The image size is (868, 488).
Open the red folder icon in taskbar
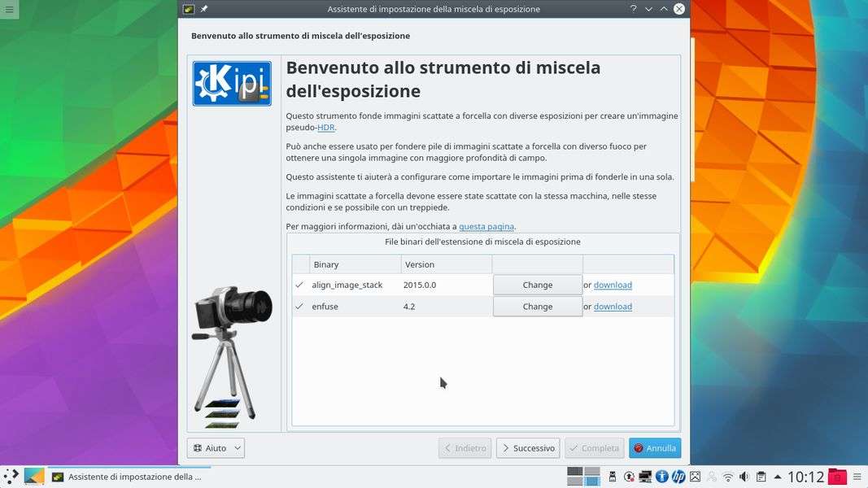[837, 477]
